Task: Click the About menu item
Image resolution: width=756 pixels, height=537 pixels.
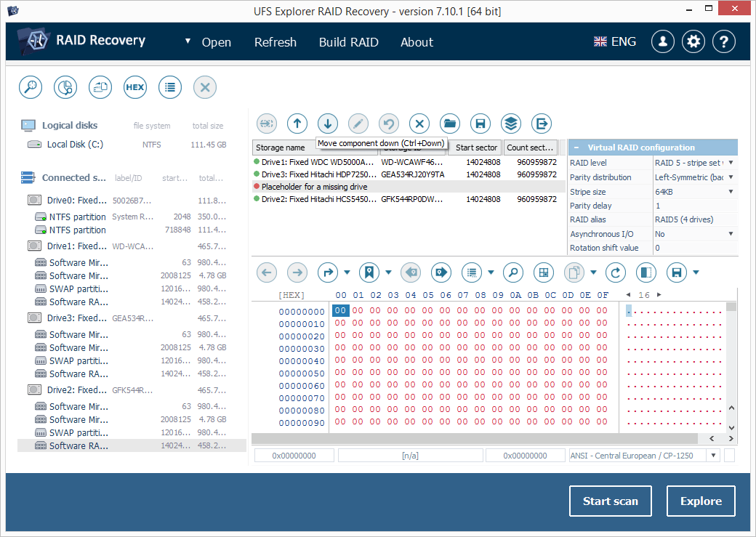Action: tap(417, 42)
